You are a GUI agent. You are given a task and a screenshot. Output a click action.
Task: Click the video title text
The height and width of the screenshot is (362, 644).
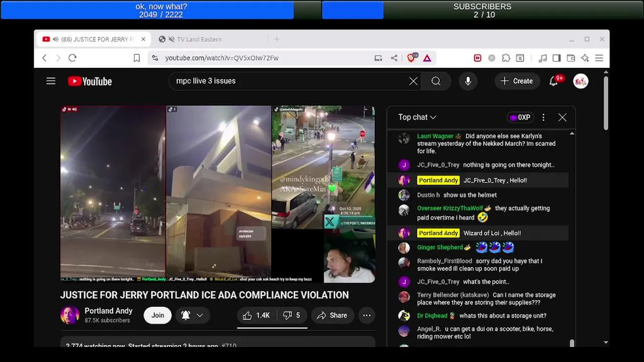click(x=204, y=295)
